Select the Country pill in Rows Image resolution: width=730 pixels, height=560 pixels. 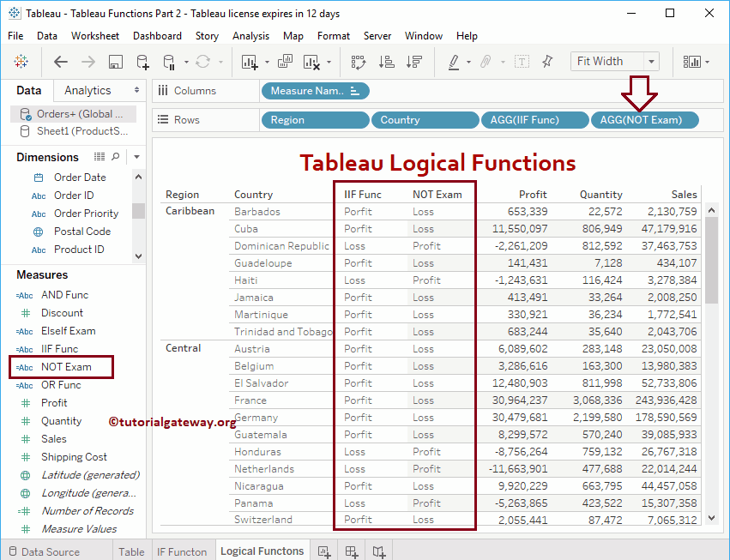click(x=425, y=120)
